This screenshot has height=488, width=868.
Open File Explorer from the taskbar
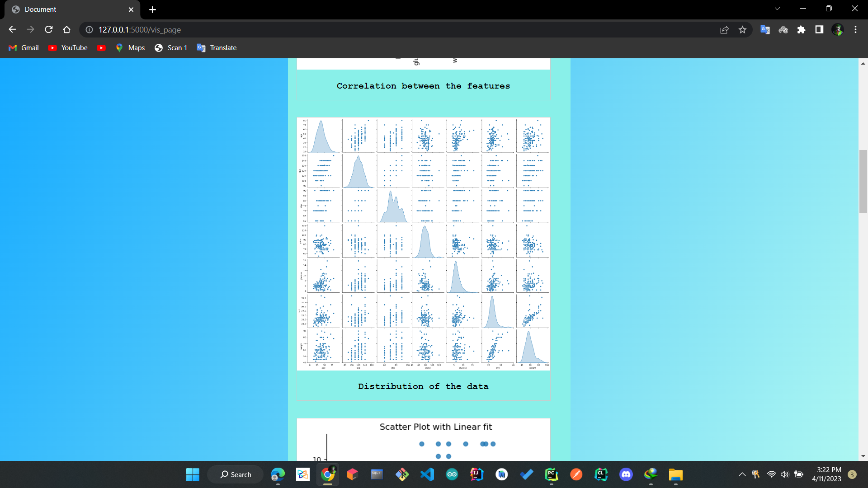tap(676, 474)
